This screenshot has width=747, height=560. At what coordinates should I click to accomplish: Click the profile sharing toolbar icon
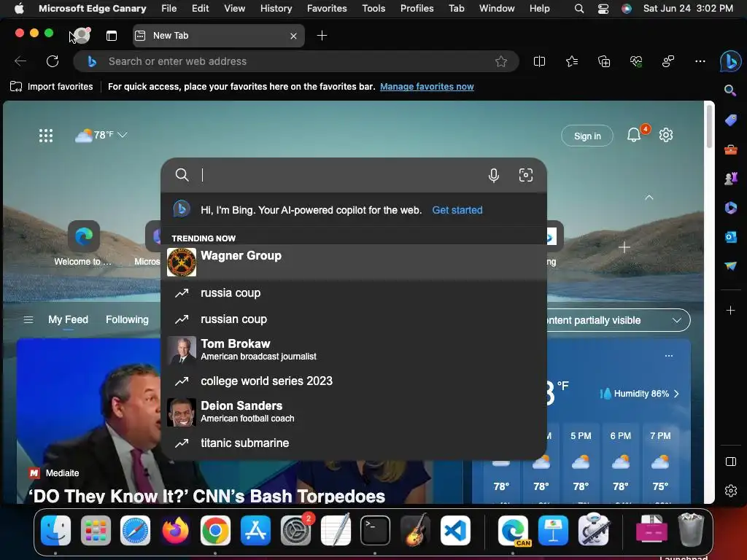[668, 61]
